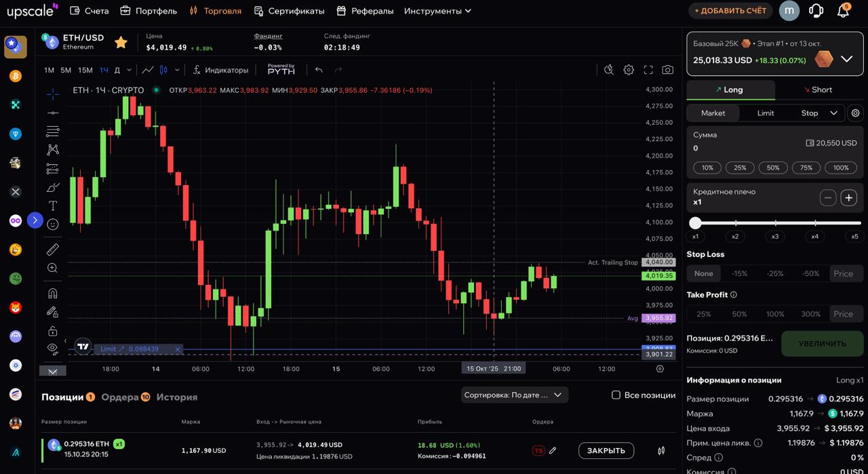868x474 pixels.
Task: Select the text drawing tool
Action: click(x=52, y=205)
